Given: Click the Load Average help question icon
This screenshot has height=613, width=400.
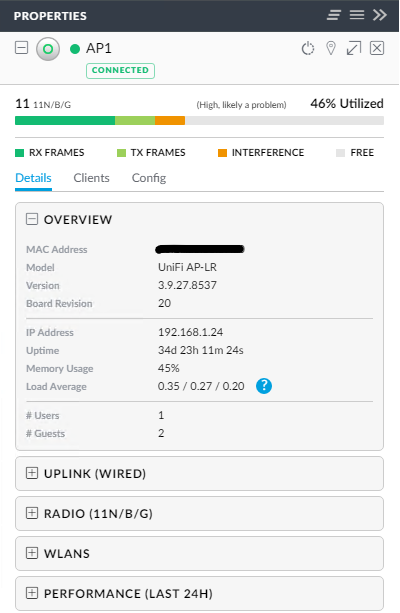Looking at the screenshot, I should pyautogui.click(x=264, y=386).
